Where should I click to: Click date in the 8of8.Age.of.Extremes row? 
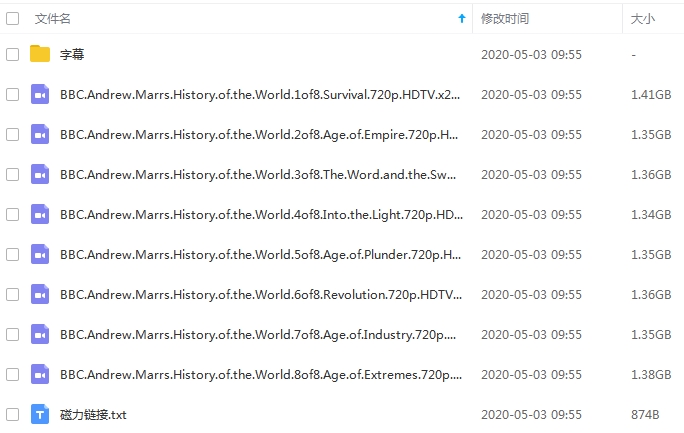[x=531, y=375]
